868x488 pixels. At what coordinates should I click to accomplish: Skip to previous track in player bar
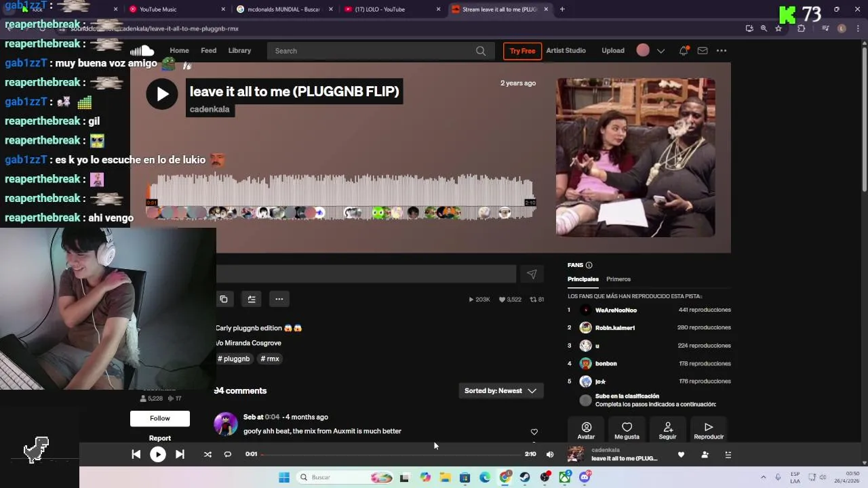point(136,454)
